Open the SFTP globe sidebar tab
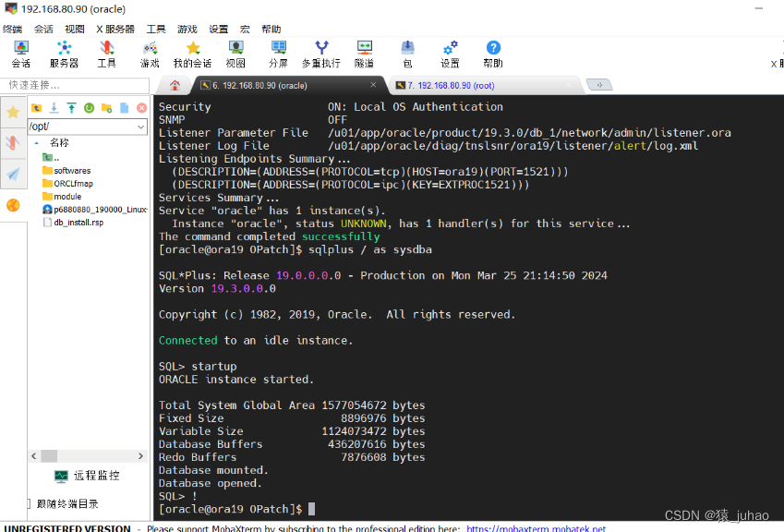Viewport: 784px width, 532px height. (x=13, y=205)
